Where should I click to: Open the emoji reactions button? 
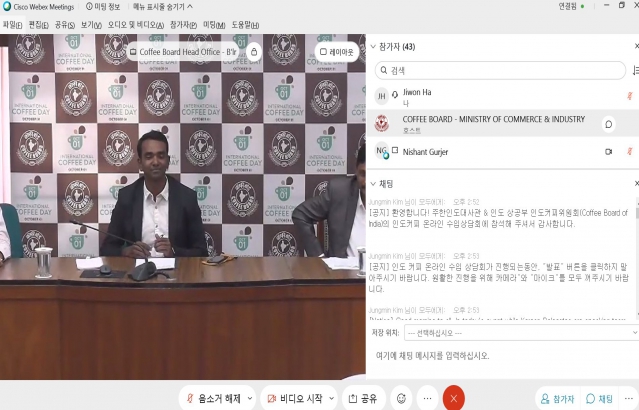[x=401, y=398]
